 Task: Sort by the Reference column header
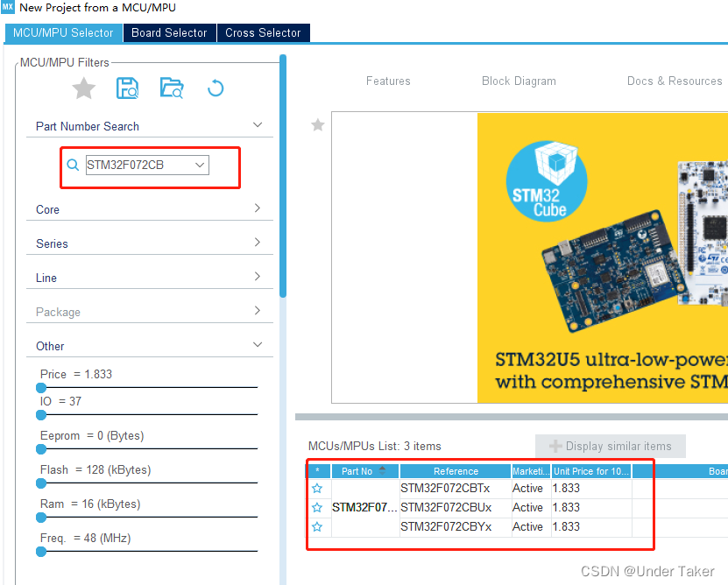coord(456,471)
